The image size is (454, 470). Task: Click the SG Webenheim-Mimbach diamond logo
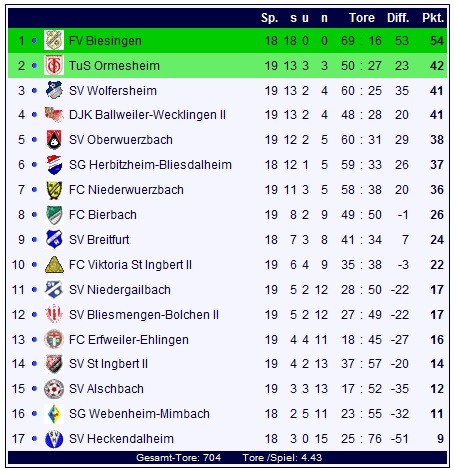click(54, 414)
